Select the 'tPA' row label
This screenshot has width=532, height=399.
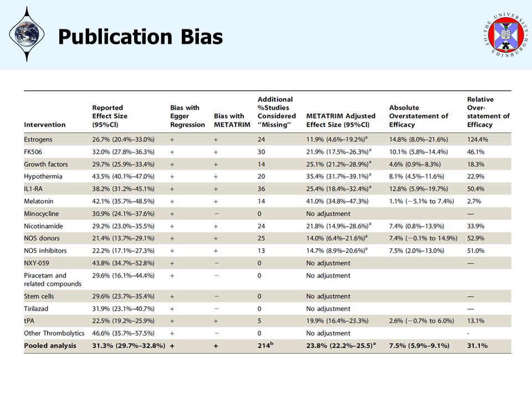29,321
